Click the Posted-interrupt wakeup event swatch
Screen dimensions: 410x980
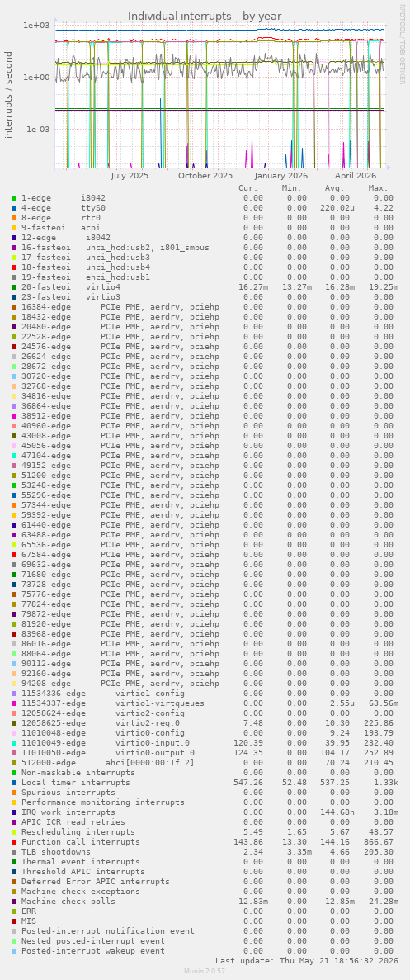pos(14,950)
